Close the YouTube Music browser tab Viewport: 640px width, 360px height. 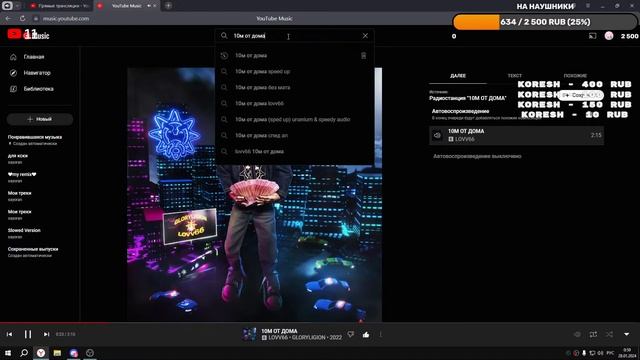pyautogui.click(x=155, y=6)
